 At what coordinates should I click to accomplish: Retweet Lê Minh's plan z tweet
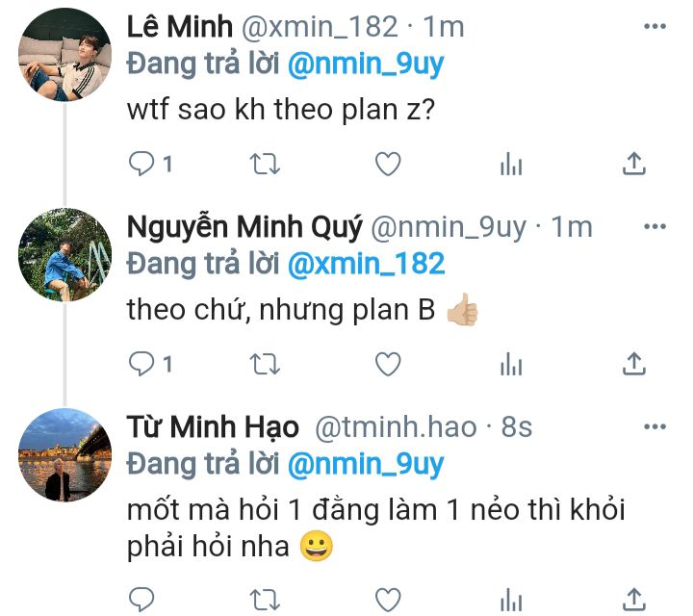point(265,165)
